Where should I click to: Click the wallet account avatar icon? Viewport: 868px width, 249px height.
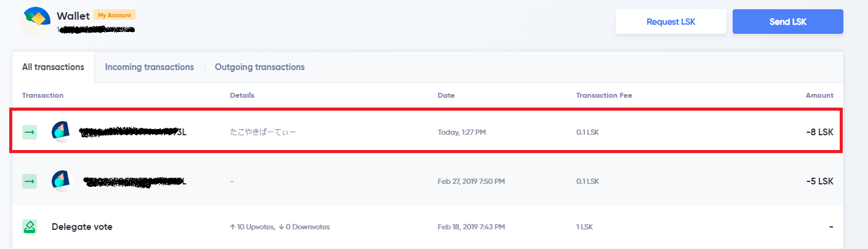[36, 20]
